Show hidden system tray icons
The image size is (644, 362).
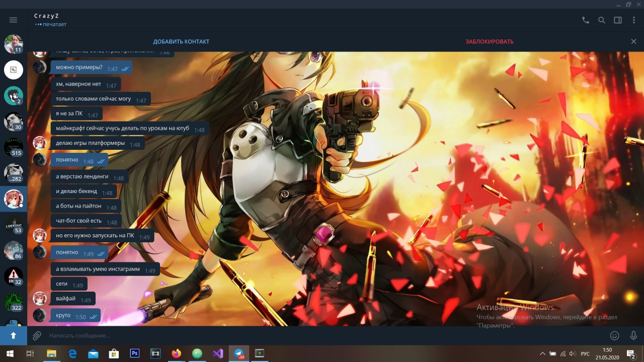click(542, 353)
